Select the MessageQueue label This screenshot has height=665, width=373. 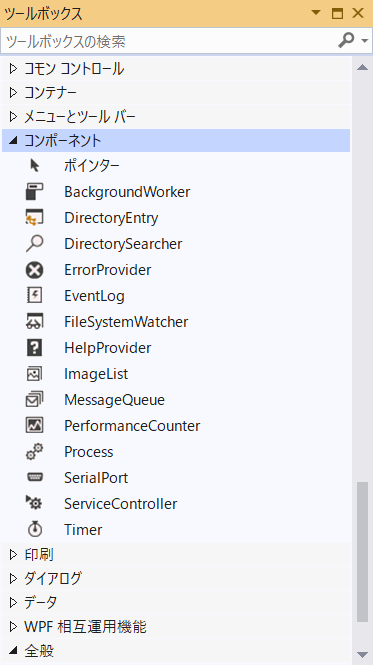click(x=114, y=400)
